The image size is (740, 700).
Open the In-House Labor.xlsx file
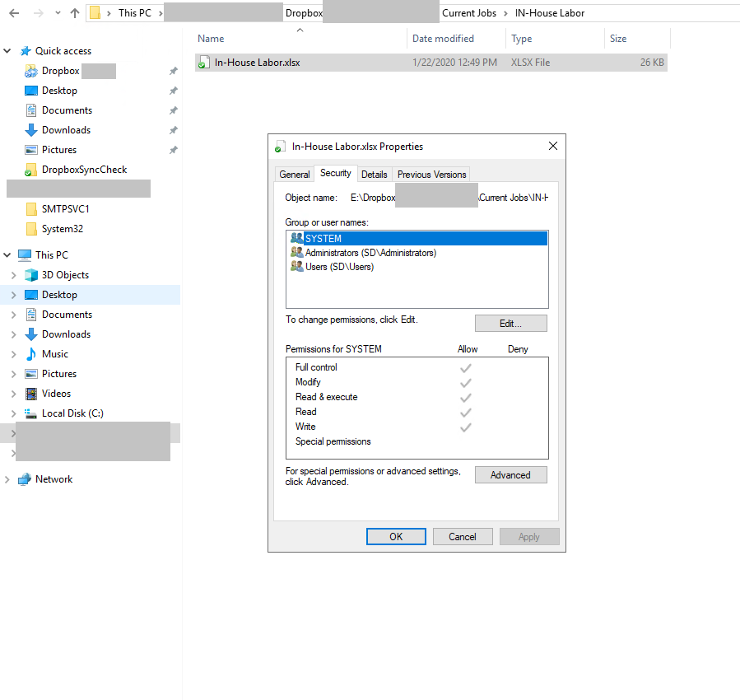(x=255, y=62)
